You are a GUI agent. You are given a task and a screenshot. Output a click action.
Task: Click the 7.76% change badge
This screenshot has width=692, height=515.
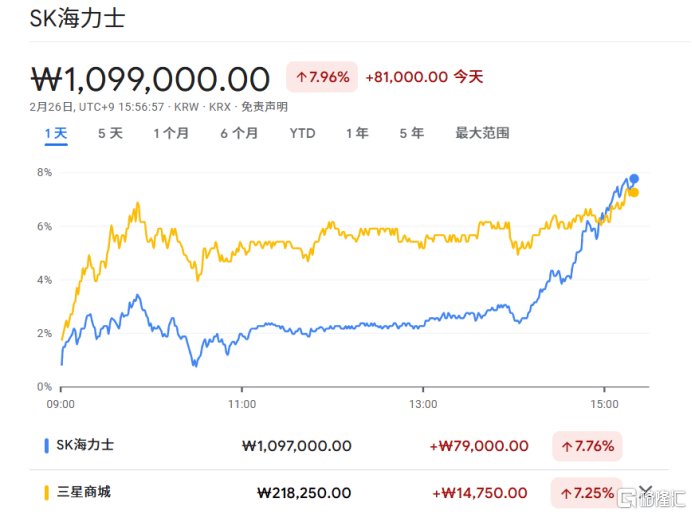[587, 446]
